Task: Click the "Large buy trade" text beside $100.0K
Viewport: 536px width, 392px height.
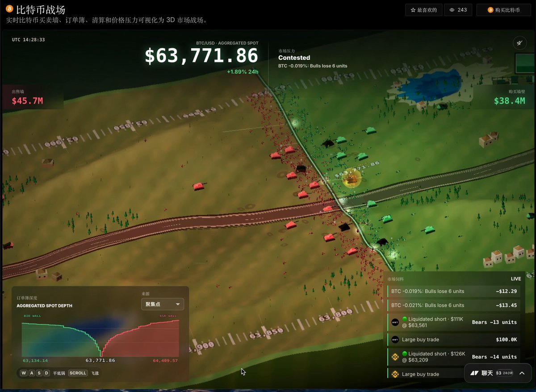Action: pos(420,340)
